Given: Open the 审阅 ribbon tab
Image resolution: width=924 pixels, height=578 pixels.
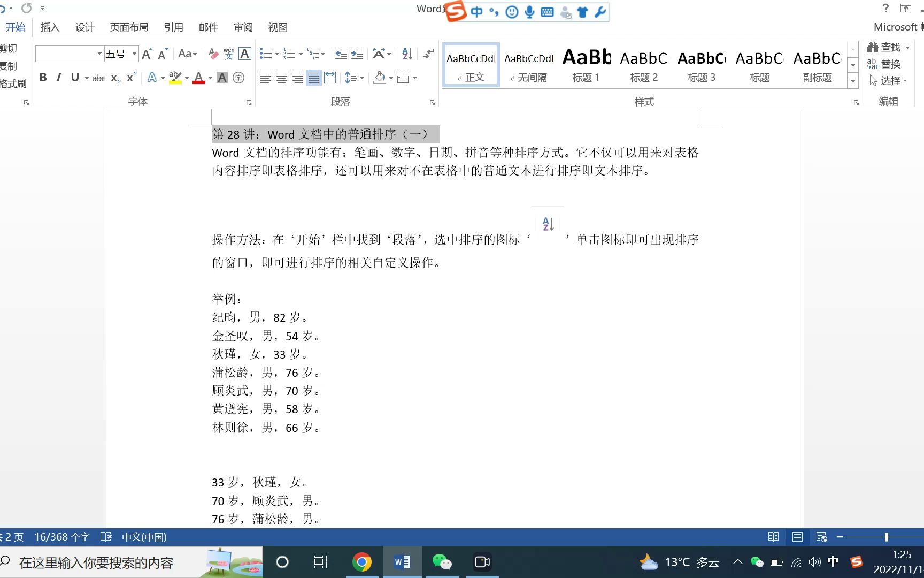Looking at the screenshot, I should (x=242, y=27).
